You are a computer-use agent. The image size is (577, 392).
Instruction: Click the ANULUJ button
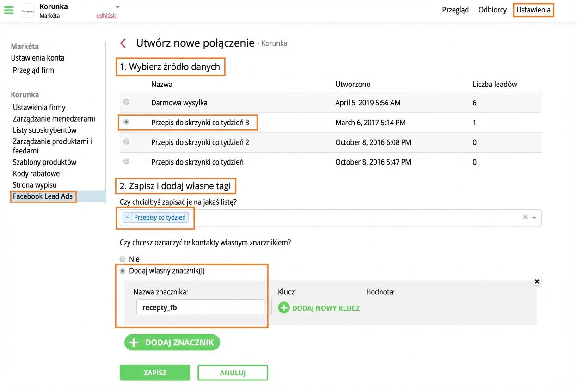coord(233,373)
